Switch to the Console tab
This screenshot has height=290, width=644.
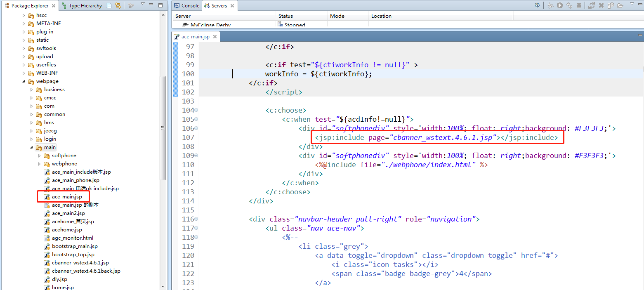(187, 6)
